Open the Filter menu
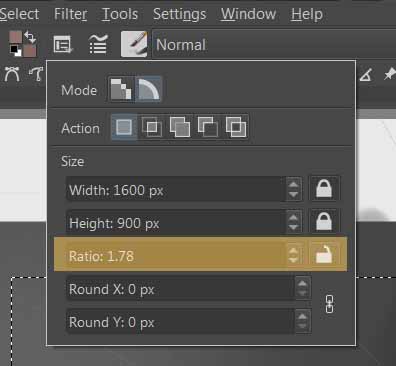The height and width of the screenshot is (366, 396). tap(71, 14)
